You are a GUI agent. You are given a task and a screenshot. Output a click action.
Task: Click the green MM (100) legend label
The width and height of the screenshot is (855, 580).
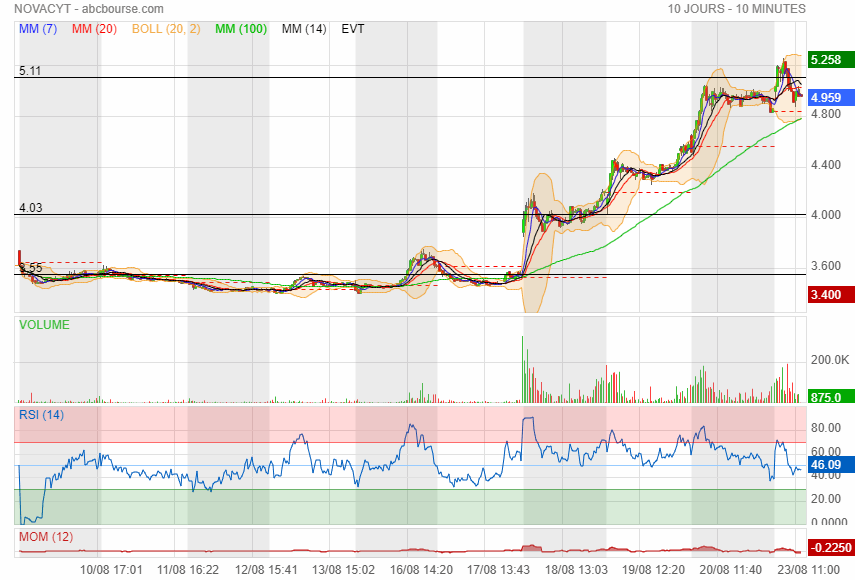[241, 29]
